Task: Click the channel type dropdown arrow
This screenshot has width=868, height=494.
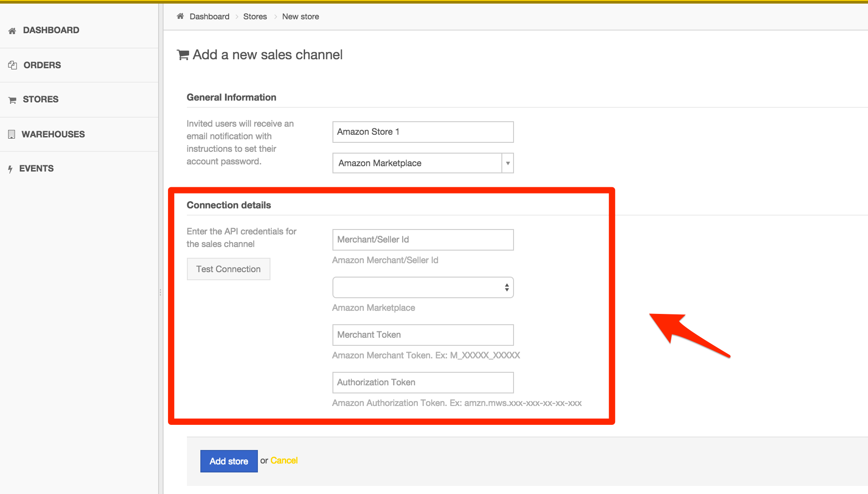Action: (508, 163)
